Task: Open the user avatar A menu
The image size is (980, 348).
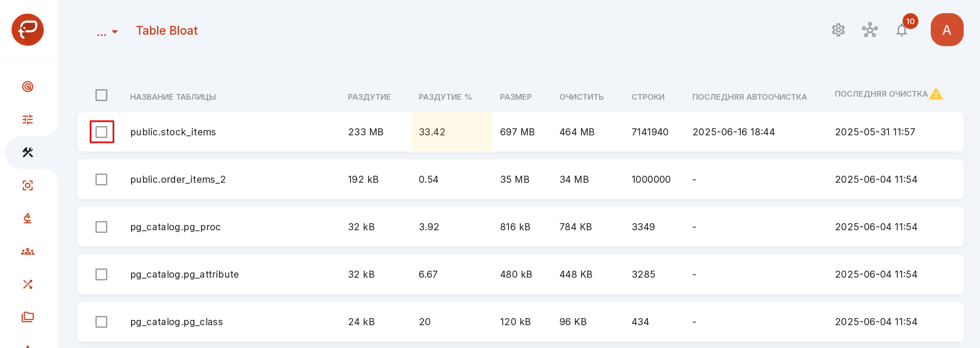Action: [x=947, y=30]
